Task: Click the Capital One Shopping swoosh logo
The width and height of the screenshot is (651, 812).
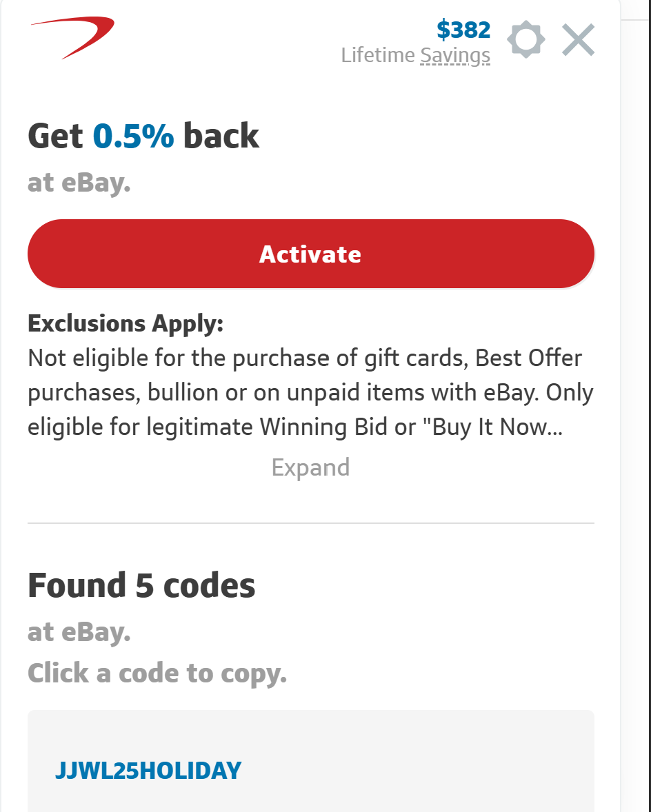Action: [x=73, y=37]
